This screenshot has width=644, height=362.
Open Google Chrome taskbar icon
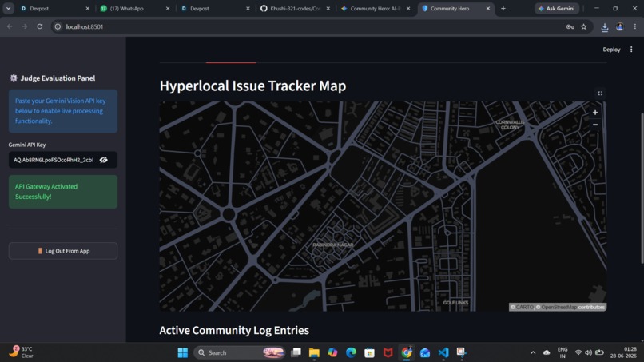[407, 352]
